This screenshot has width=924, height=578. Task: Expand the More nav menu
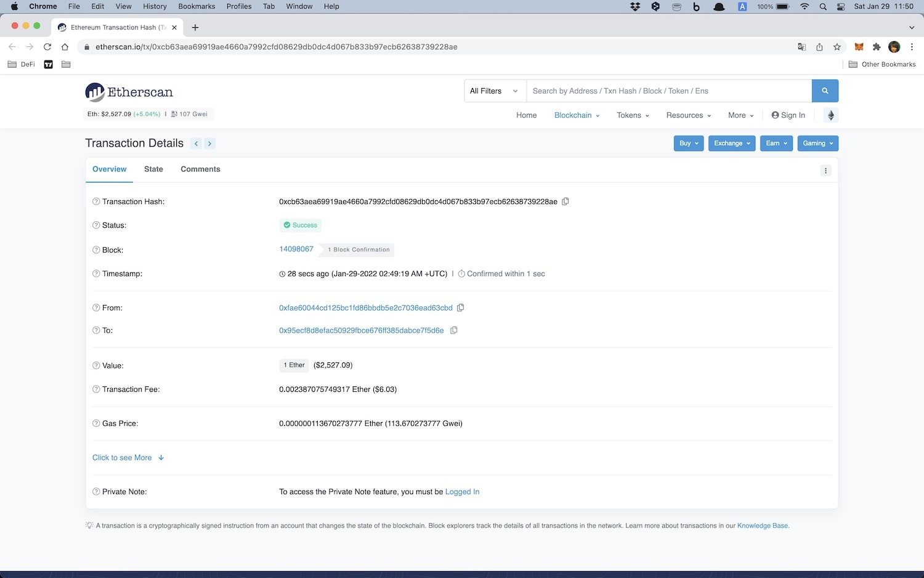coord(741,115)
